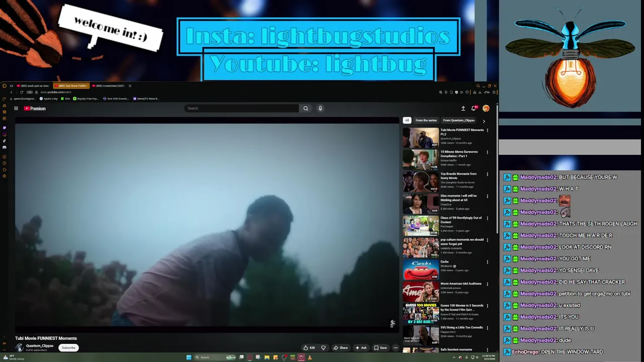Switch to the 'south park as vines' tab
This screenshot has width=644, height=362.
33,86
